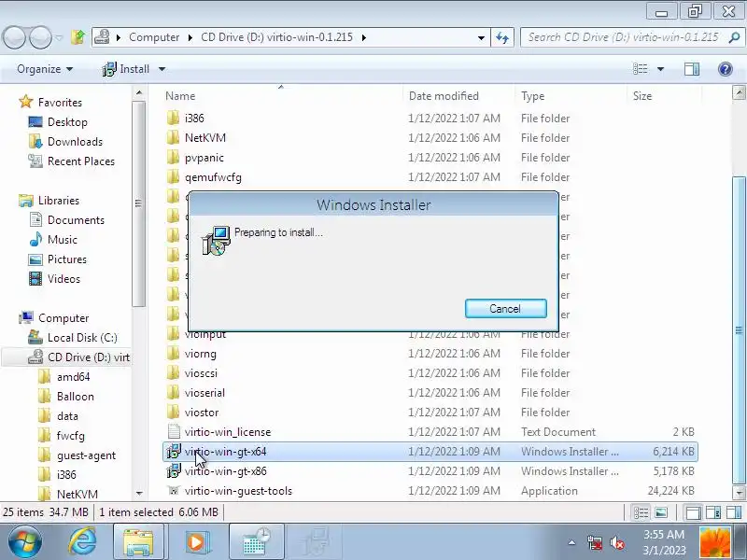This screenshot has height=560, width=747.
Task: Open Desktop in the navigation pane
Action: tap(67, 122)
